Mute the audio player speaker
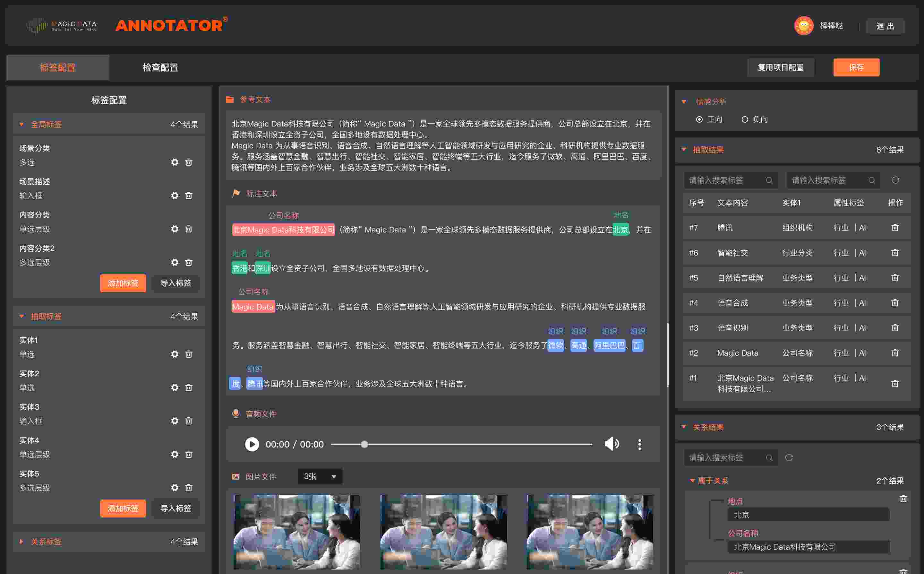924x574 pixels. 612,444
